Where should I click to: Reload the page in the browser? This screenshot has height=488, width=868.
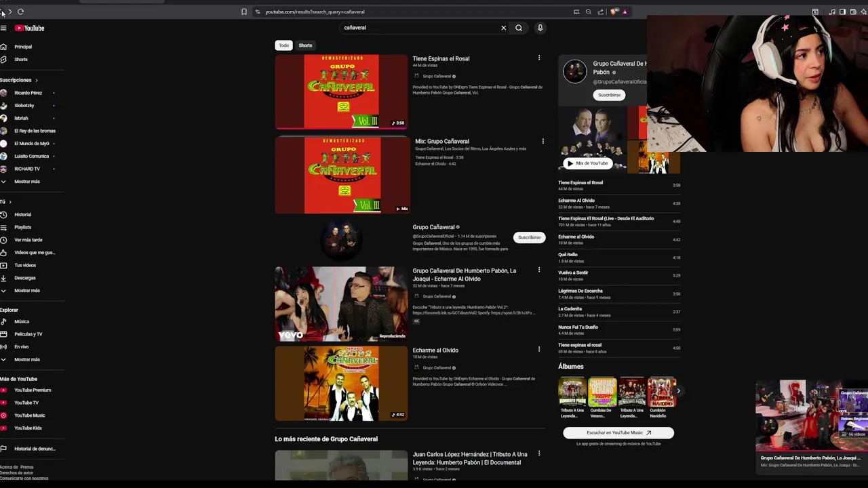click(x=20, y=12)
